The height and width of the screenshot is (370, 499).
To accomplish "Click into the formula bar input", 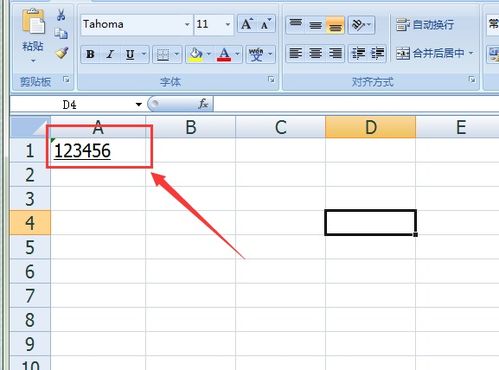I will coord(356,104).
